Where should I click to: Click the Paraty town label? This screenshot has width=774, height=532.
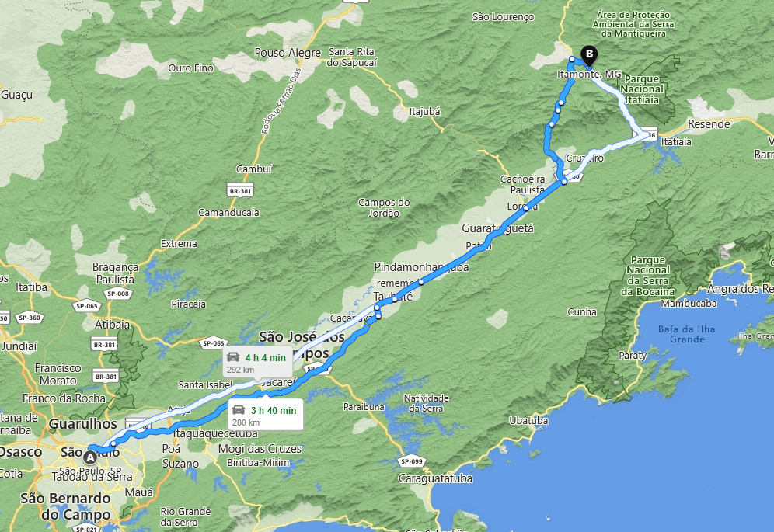(x=633, y=356)
